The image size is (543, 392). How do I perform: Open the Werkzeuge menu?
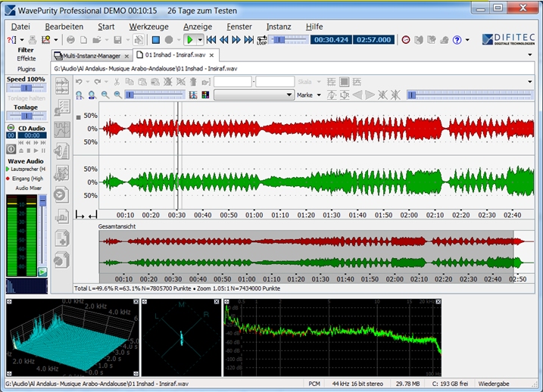coord(148,26)
